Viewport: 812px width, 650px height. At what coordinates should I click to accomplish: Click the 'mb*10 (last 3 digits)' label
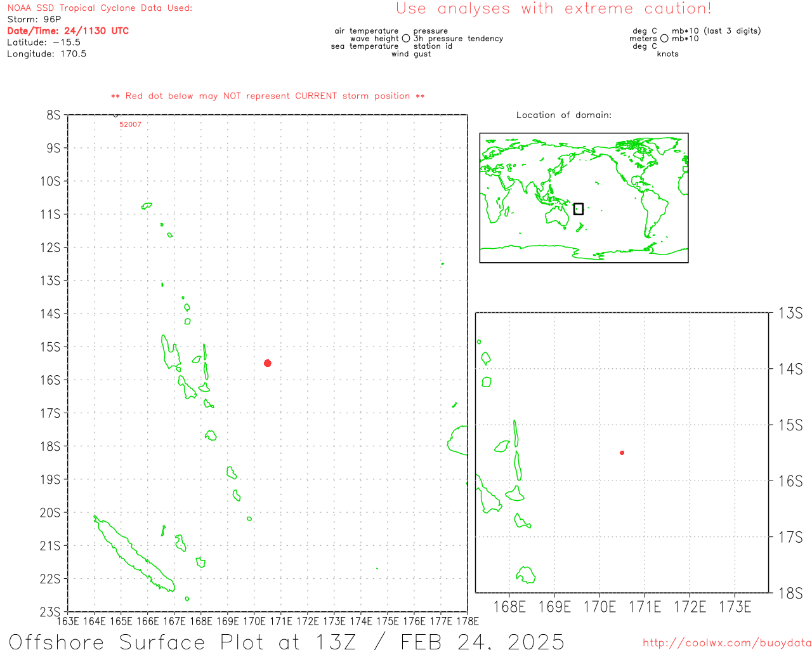point(716,31)
